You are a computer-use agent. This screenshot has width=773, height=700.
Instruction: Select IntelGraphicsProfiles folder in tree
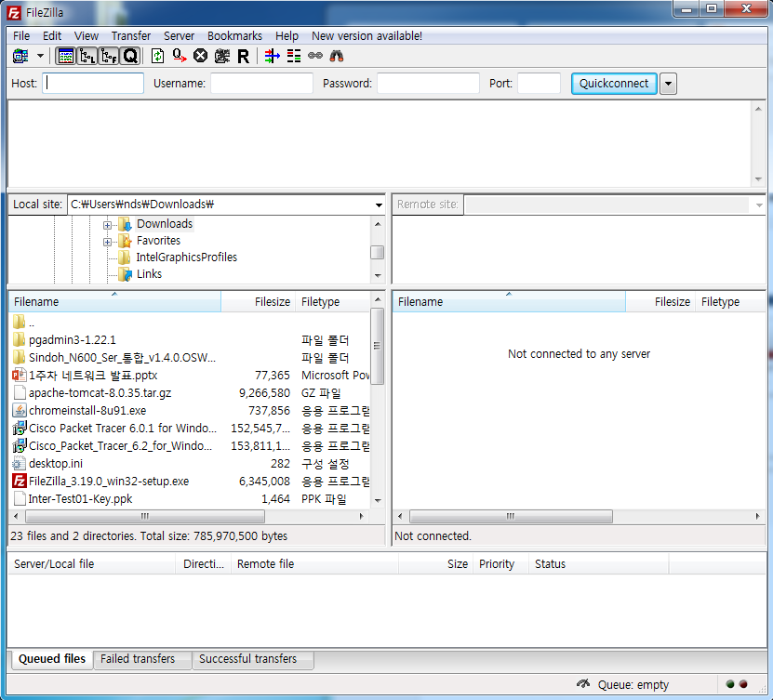186,258
